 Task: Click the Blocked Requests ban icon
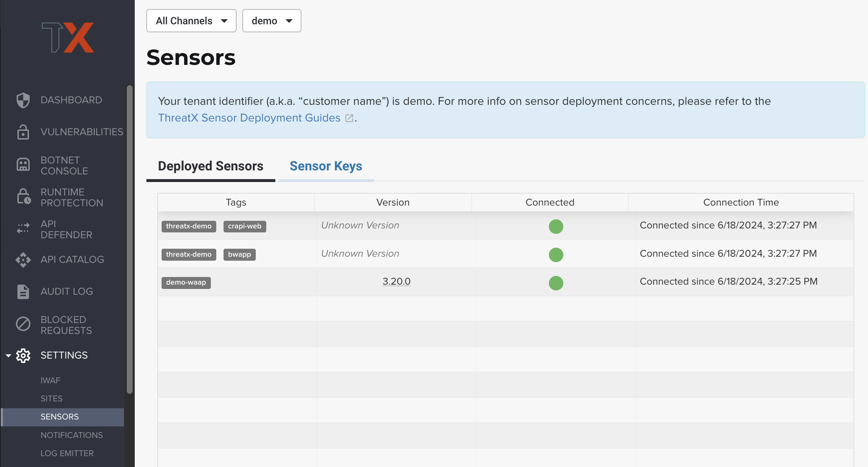(x=23, y=324)
